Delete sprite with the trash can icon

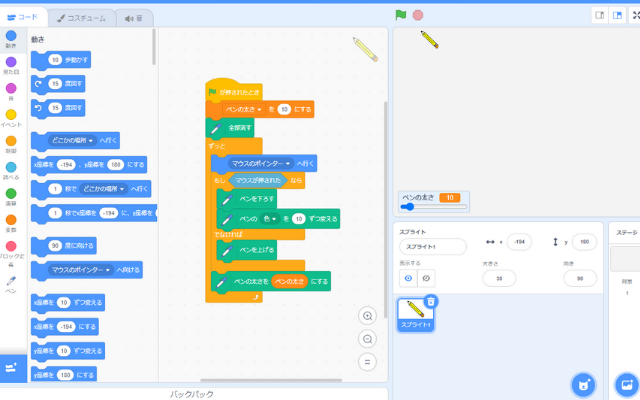pos(431,301)
